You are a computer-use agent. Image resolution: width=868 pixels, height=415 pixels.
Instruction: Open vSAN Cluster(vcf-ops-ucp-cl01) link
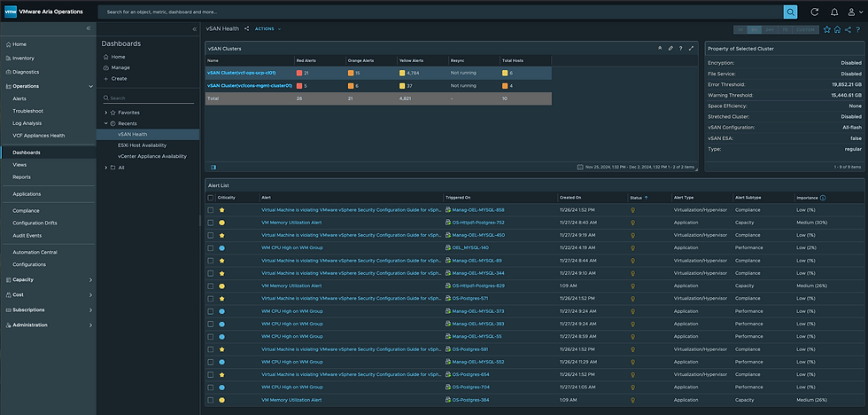[x=241, y=73]
